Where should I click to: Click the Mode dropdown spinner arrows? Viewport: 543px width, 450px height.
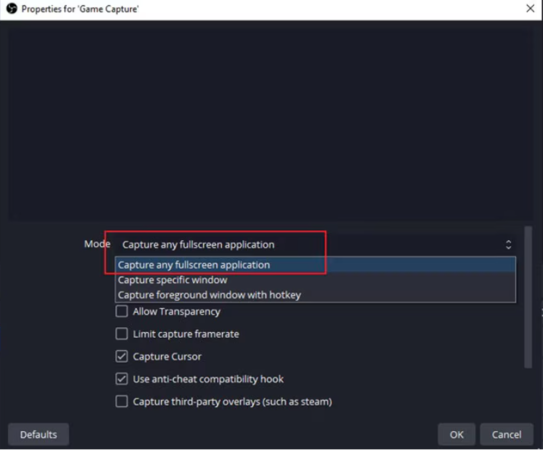(508, 245)
